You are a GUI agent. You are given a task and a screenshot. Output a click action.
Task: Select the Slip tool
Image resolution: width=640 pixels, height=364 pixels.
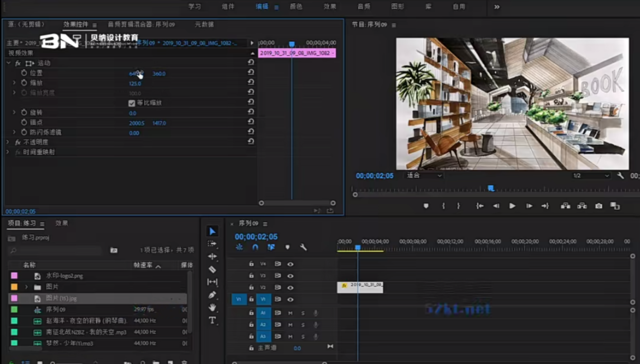point(212,282)
